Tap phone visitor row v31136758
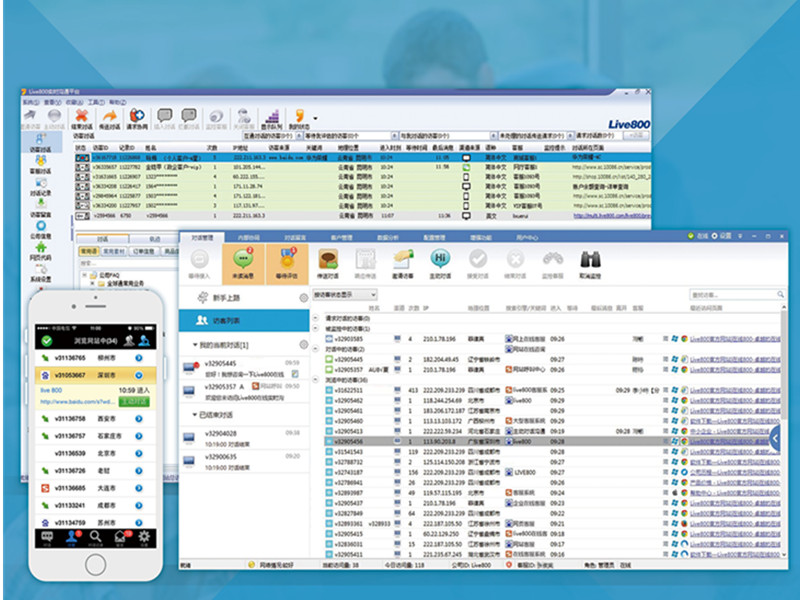 [95, 419]
